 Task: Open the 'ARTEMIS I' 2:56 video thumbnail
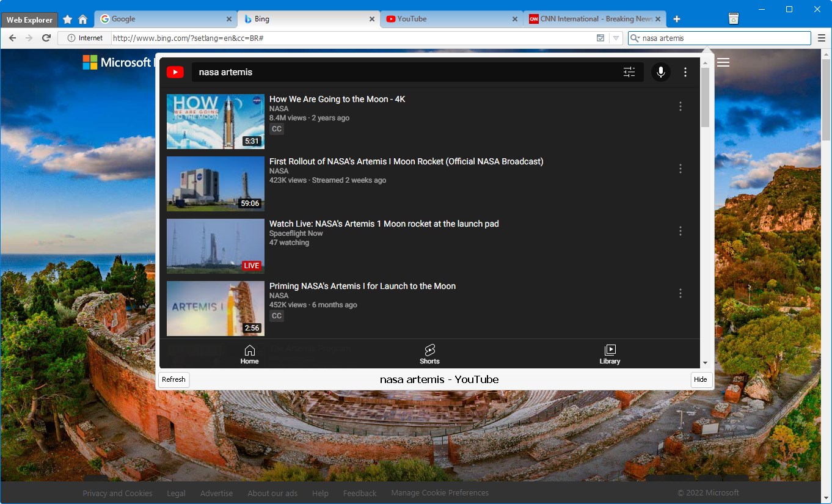coord(216,309)
